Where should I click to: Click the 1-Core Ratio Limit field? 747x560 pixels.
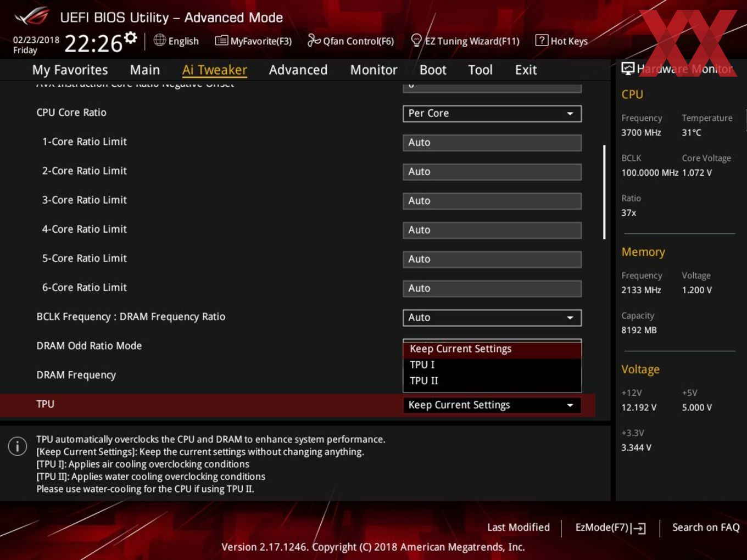(492, 143)
